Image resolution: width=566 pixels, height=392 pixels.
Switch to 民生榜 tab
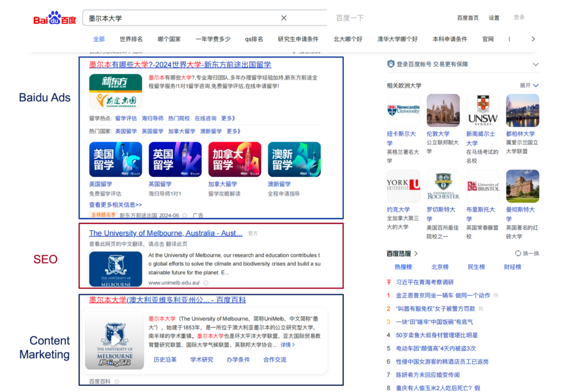click(x=476, y=267)
